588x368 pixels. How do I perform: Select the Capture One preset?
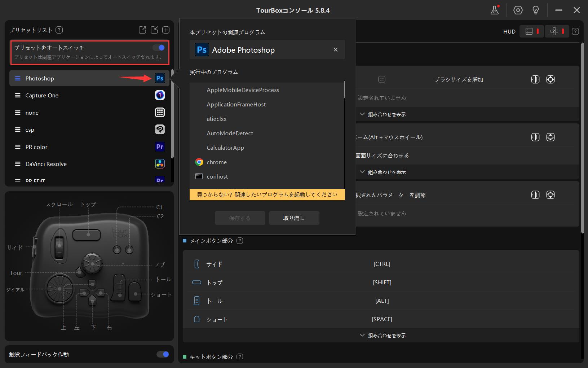pos(89,95)
